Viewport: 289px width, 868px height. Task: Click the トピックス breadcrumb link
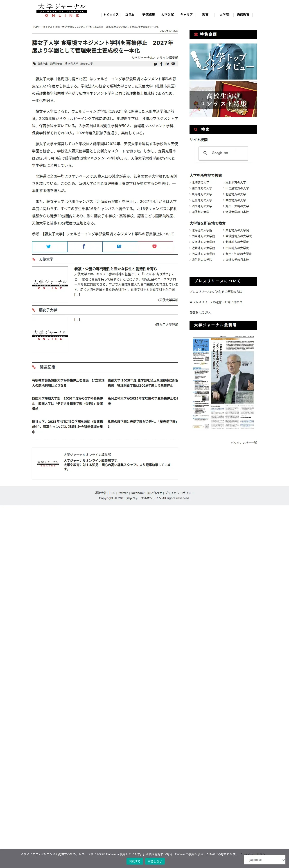[46, 27]
